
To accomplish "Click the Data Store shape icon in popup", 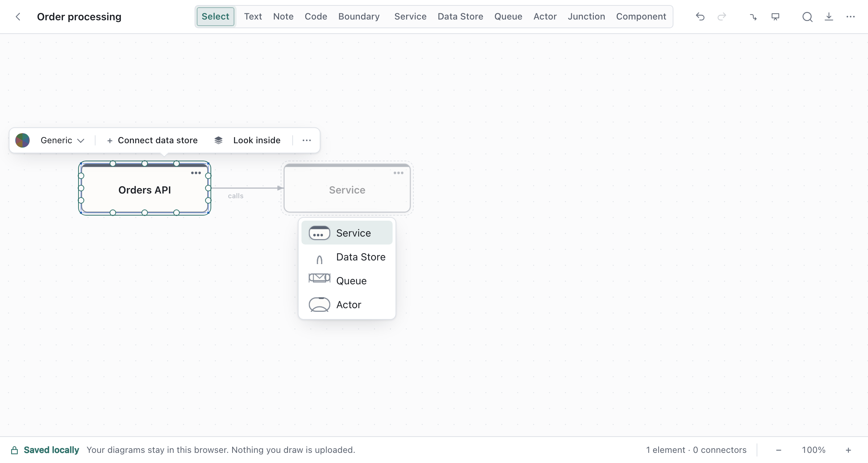I will pyautogui.click(x=319, y=259).
